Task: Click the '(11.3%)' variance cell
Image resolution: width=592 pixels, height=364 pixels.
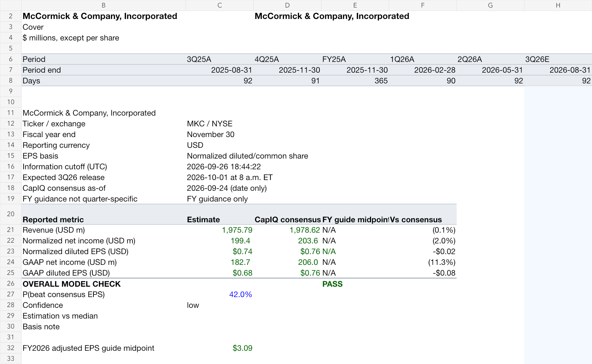Action: point(423,262)
